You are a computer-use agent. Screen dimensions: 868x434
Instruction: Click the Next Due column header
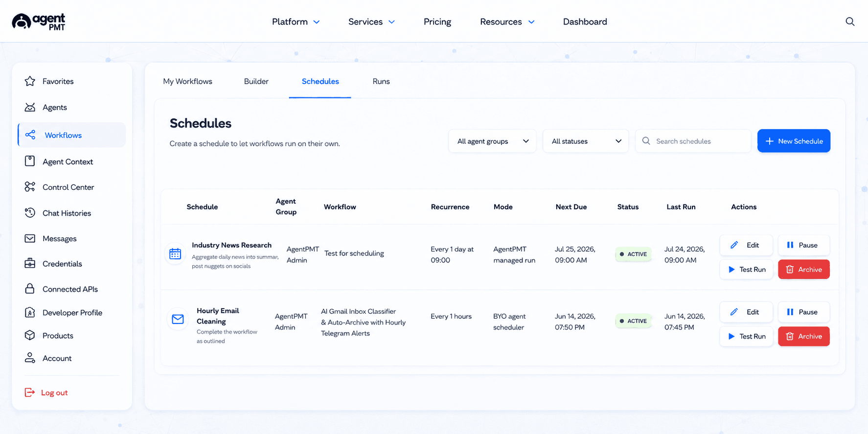[x=571, y=206]
